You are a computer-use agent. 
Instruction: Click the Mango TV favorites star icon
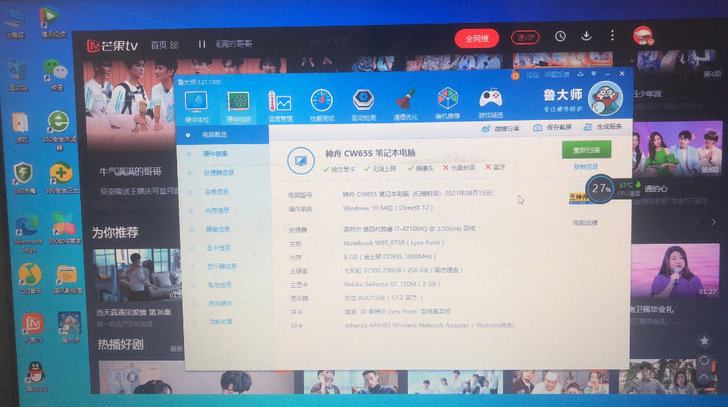(x=704, y=341)
